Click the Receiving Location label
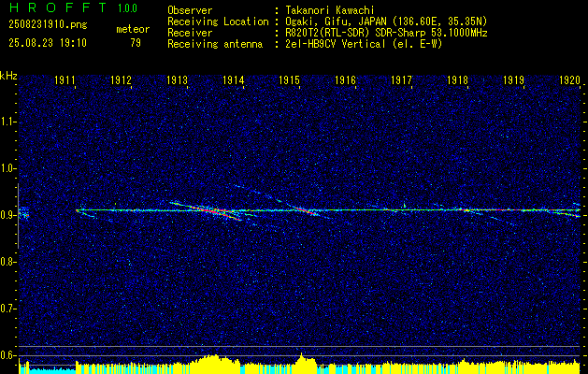Image resolution: width=588 pixels, height=374 pixels. click(218, 22)
